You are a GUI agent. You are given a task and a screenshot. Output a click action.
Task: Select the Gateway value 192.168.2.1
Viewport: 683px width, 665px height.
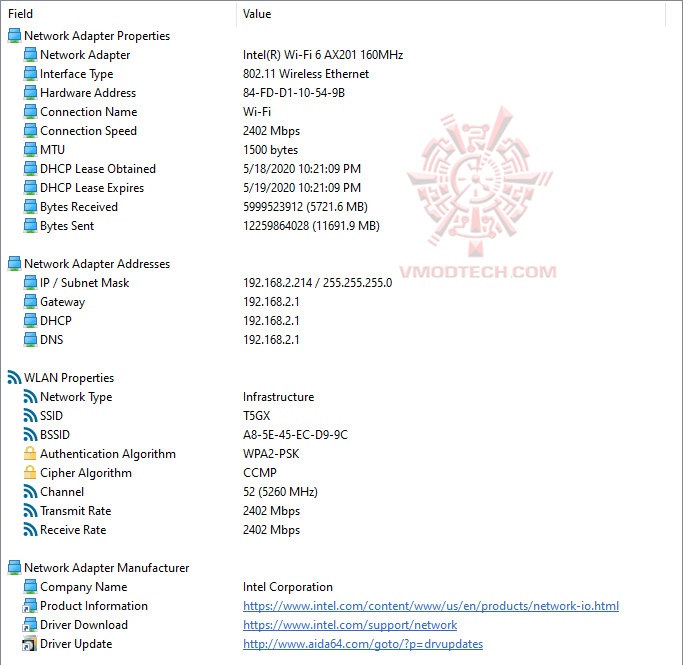pos(271,302)
